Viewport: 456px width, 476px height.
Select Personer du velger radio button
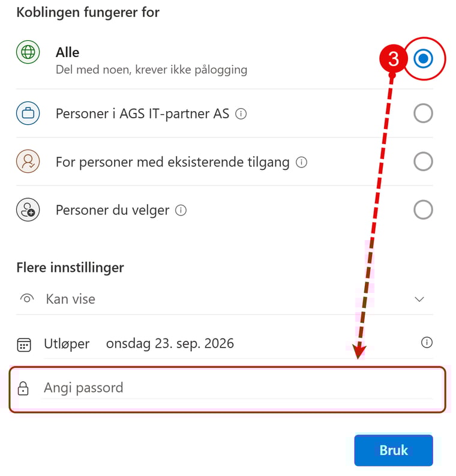[x=423, y=210]
